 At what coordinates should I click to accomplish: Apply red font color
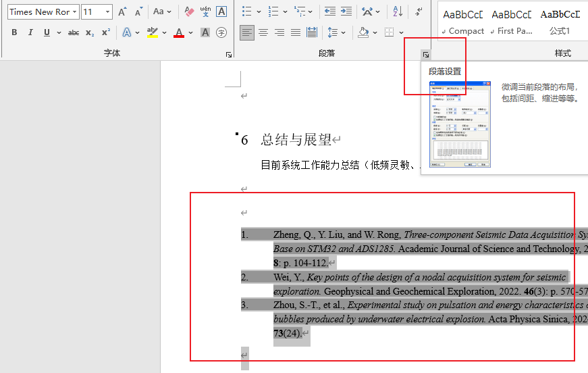coord(179,32)
